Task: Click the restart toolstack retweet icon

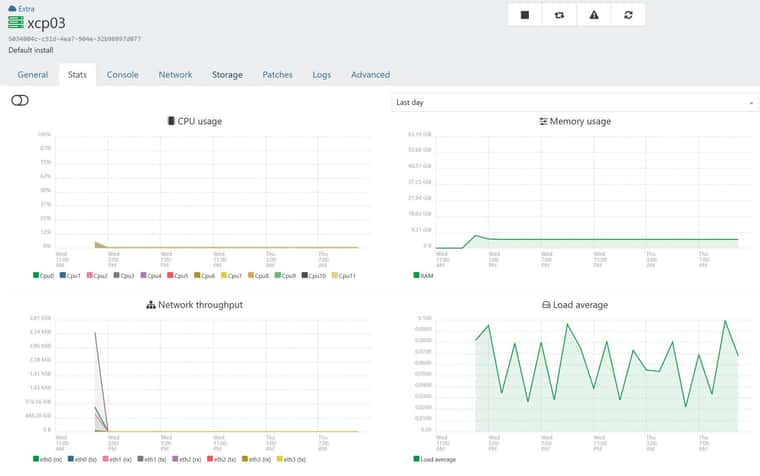Action: (559, 15)
